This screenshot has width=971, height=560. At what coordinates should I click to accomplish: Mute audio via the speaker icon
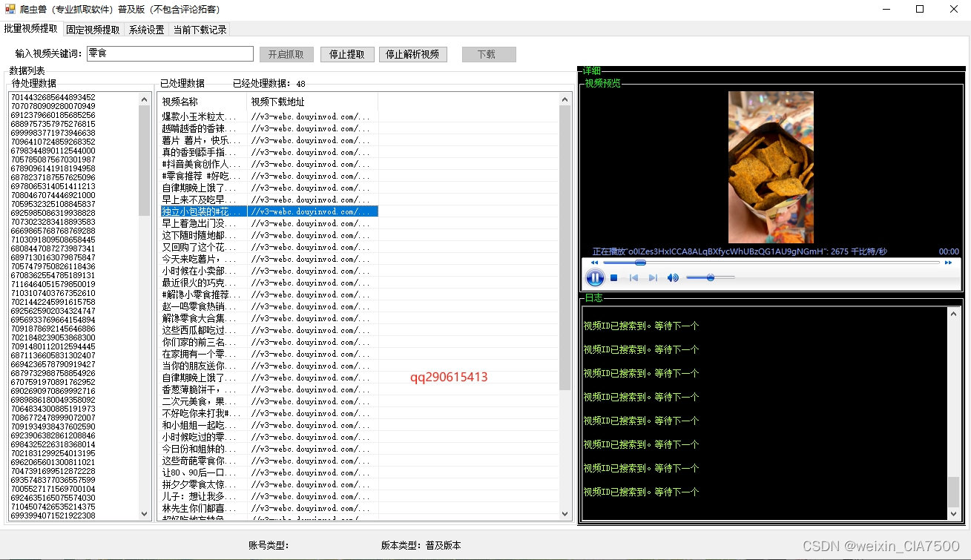673,277
